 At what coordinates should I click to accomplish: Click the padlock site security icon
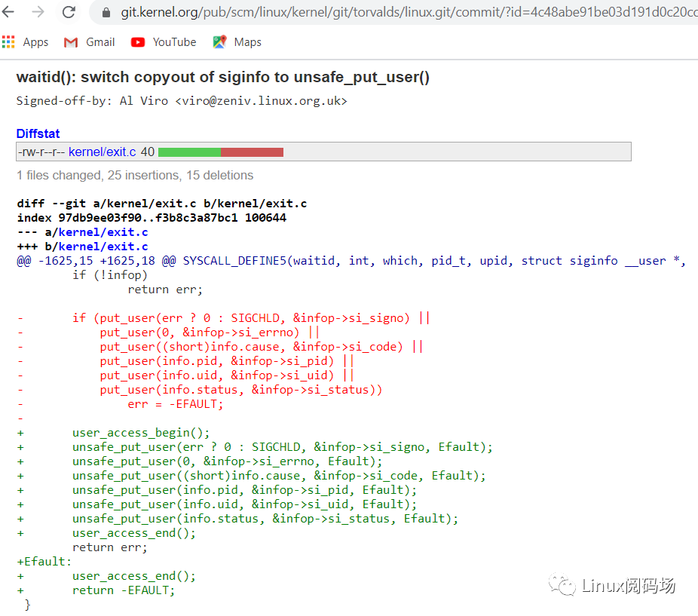click(106, 13)
